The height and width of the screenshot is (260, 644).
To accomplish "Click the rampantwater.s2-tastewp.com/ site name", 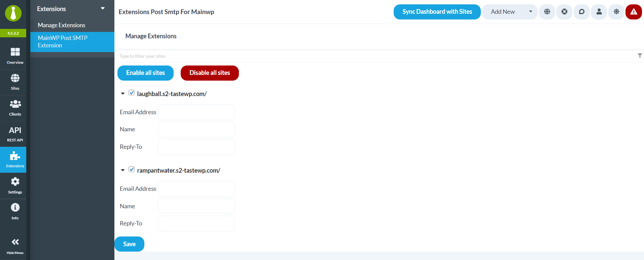I will tap(178, 170).
